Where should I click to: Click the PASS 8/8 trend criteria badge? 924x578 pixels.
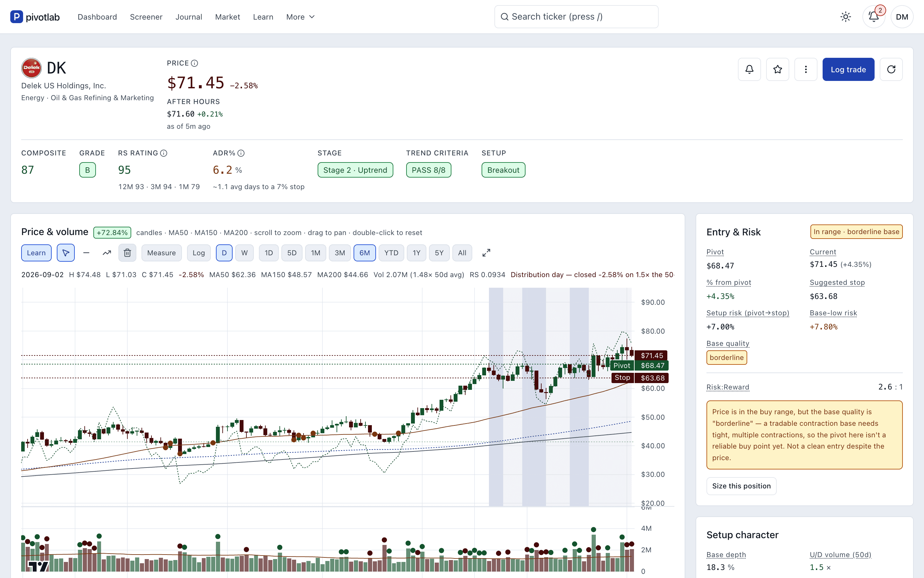point(428,170)
